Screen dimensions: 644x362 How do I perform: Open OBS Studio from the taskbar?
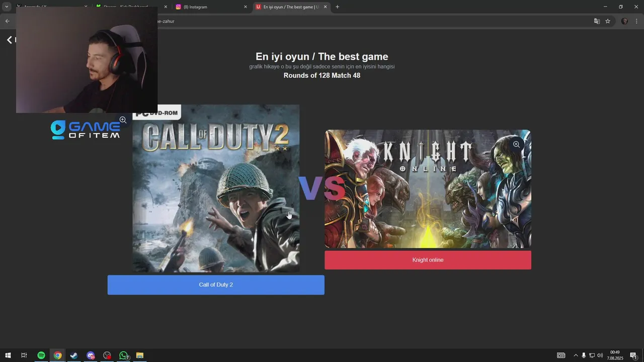tap(107, 355)
